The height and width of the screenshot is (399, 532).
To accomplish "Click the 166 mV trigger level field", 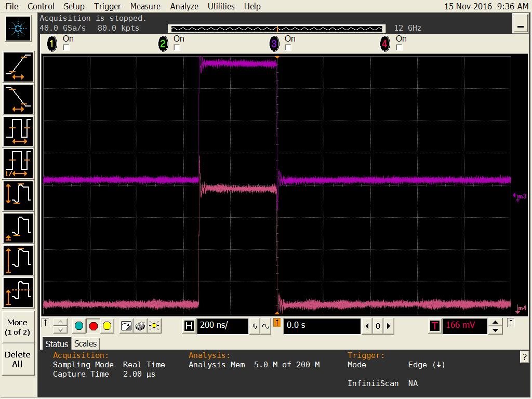I will click(465, 326).
